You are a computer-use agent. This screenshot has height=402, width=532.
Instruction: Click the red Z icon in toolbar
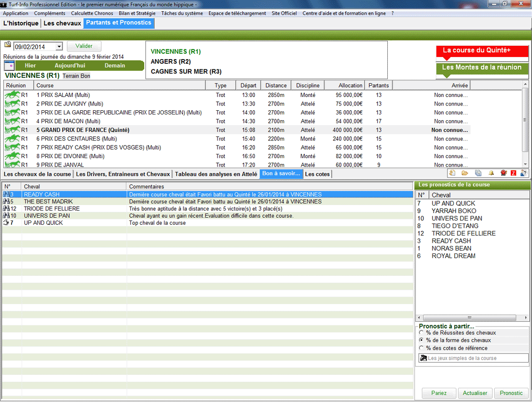(513, 173)
